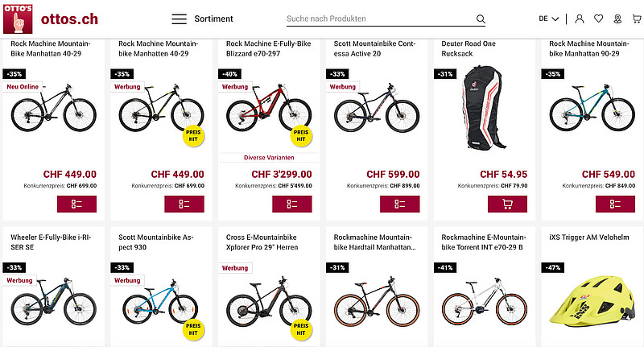Screen dimensions: 644x347
Task: Choose variants for Blizzard e70-297 E-Fully-Bike
Action: [291, 204]
